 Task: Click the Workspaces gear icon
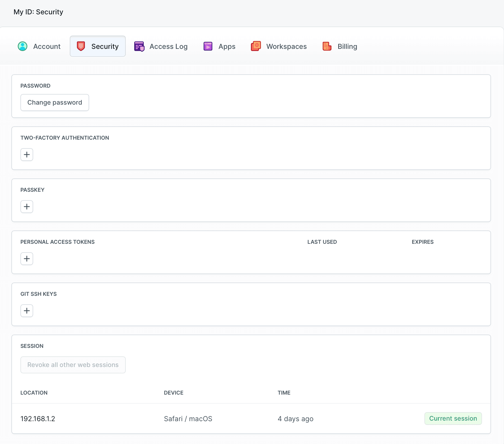click(256, 46)
